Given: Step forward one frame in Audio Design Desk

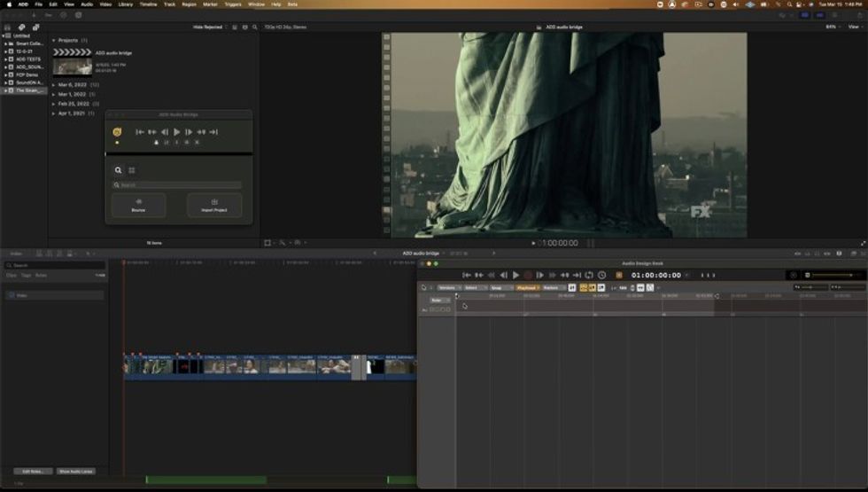Looking at the screenshot, I should point(539,275).
